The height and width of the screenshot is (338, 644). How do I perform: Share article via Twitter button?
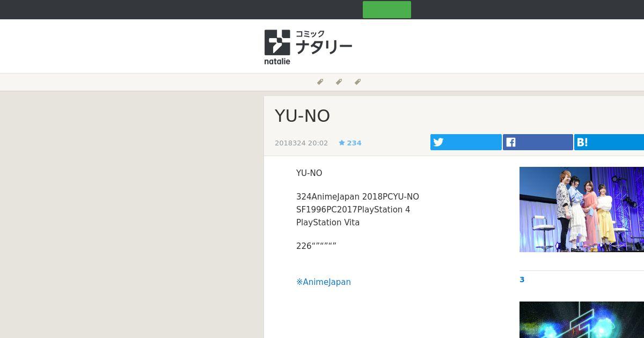[466, 142]
